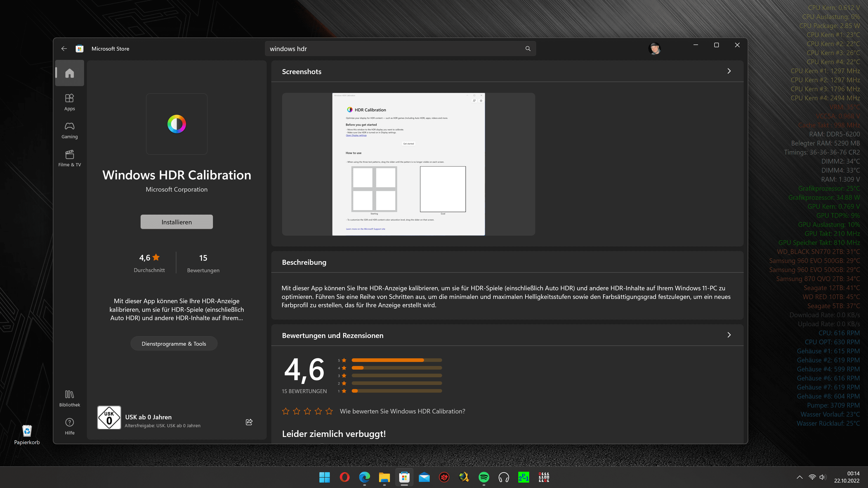Click the Microsoft Store logo icon
The width and height of the screenshot is (868, 488).
[80, 49]
